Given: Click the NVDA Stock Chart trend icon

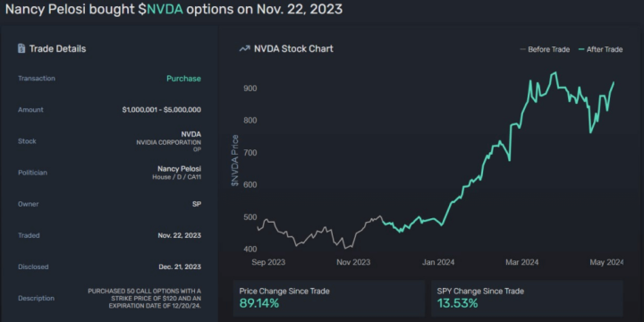Looking at the screenshot, I should (244, 49).
